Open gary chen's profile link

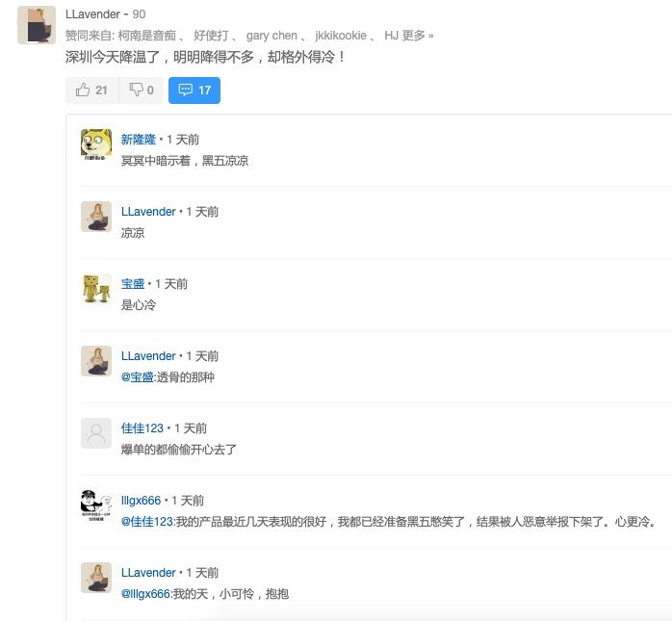tap(271, 36)
